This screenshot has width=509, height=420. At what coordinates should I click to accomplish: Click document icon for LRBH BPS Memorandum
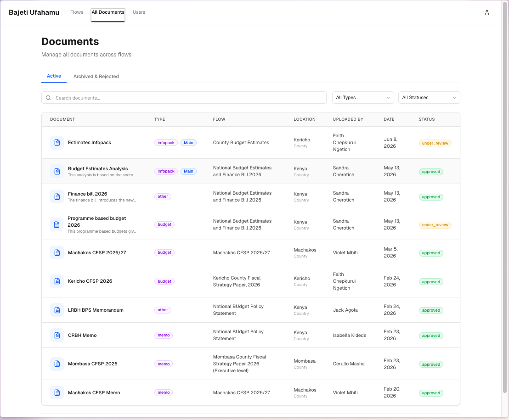pos(57,310)
